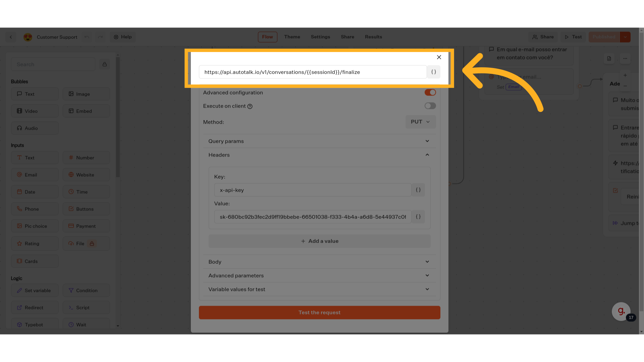Select the Redirect logic block

pos(35,307)
